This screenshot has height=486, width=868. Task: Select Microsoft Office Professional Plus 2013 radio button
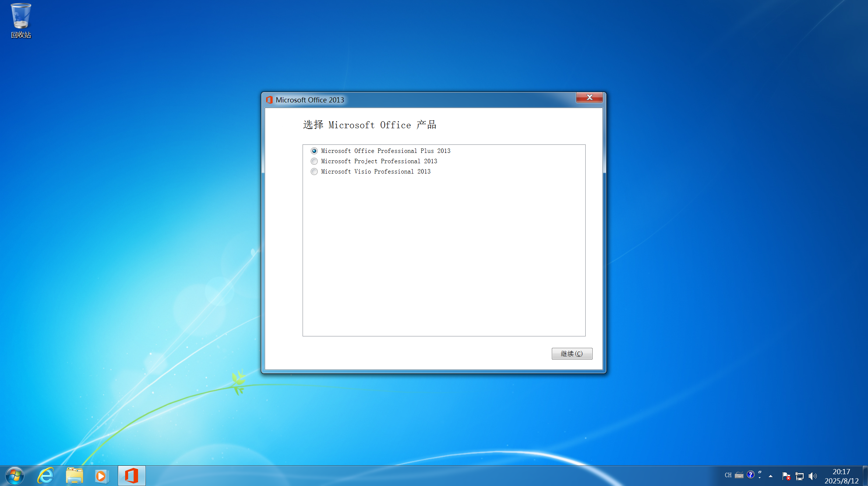tap(314, 151)
